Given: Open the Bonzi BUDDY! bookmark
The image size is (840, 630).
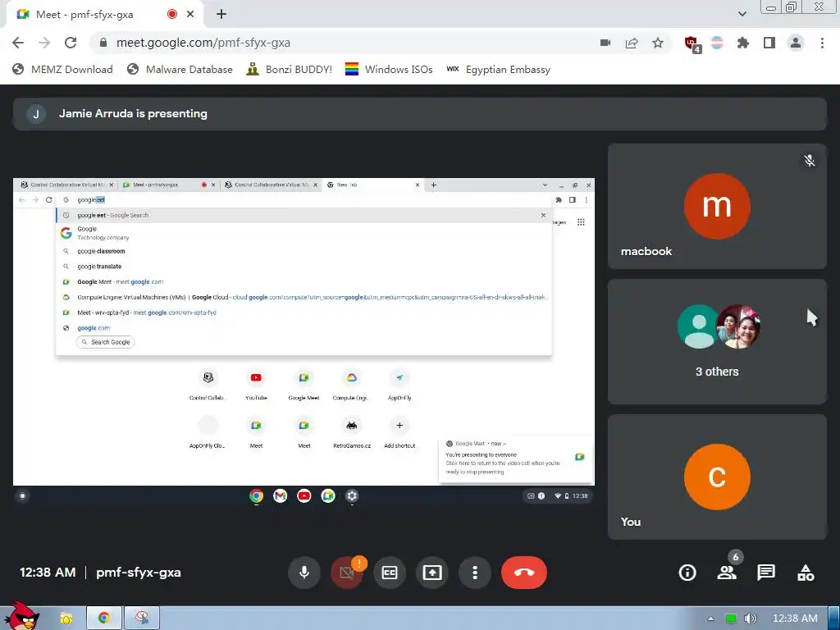Looking at the screenshot, I should [x=290, y=69].
